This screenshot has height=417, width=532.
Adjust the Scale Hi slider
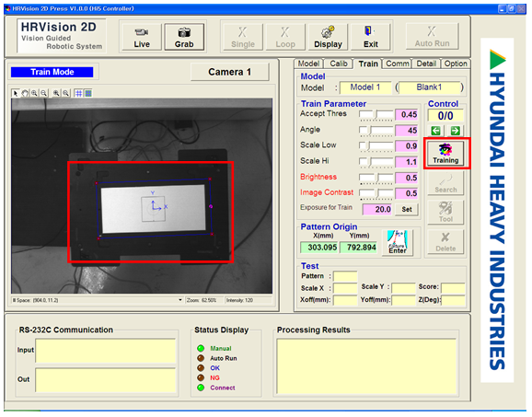tap(376, 162)
